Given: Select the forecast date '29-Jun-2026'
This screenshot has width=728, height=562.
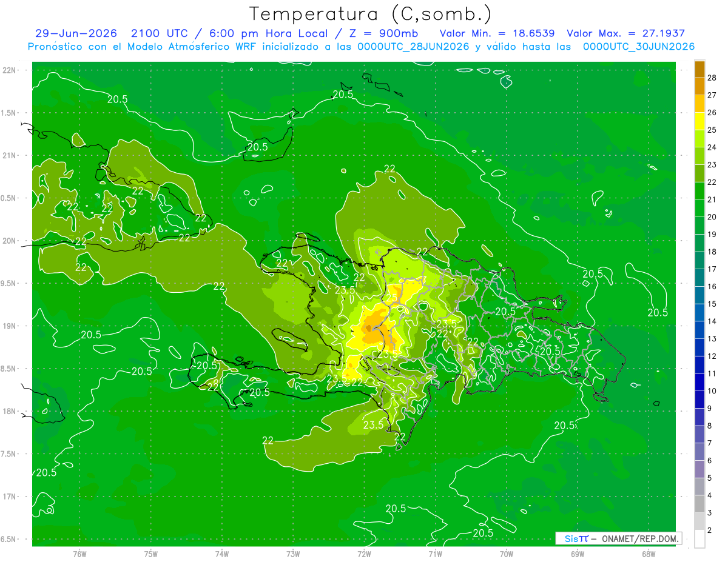Looking at the screenshot, I should coord(76,33).
